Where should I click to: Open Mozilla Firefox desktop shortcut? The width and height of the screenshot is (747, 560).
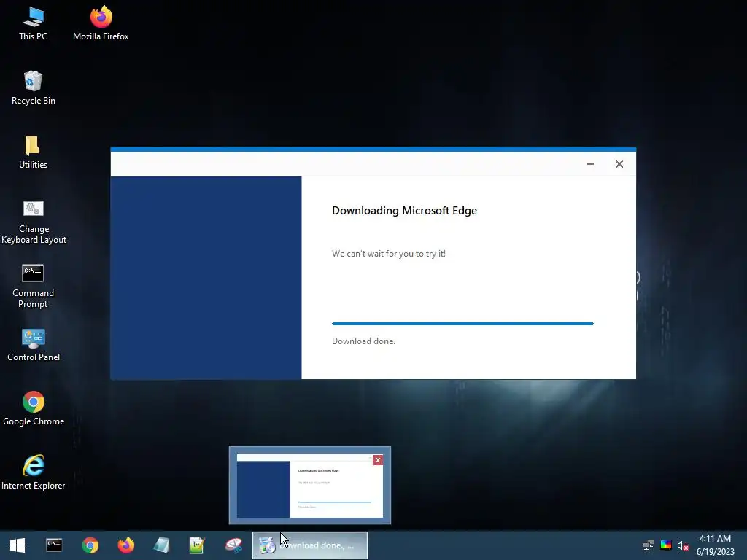pos(101,23)
